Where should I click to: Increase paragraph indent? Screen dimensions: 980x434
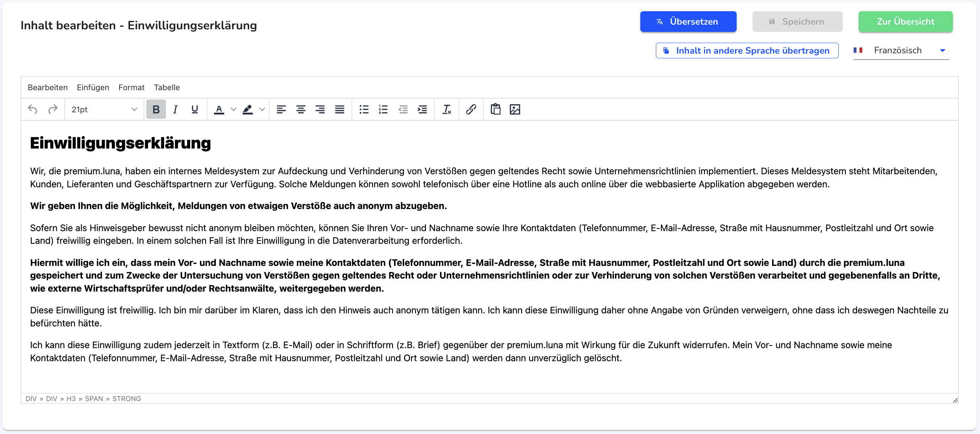(x=422, y=110)
